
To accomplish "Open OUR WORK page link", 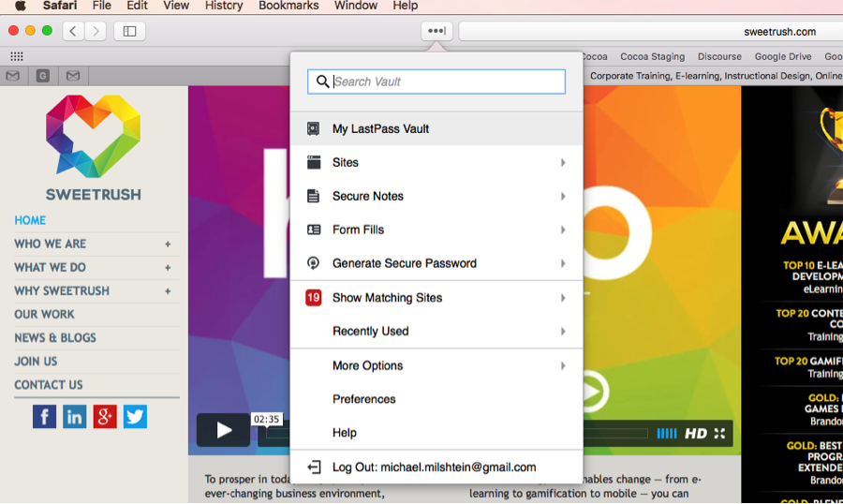I will [45, 314].
